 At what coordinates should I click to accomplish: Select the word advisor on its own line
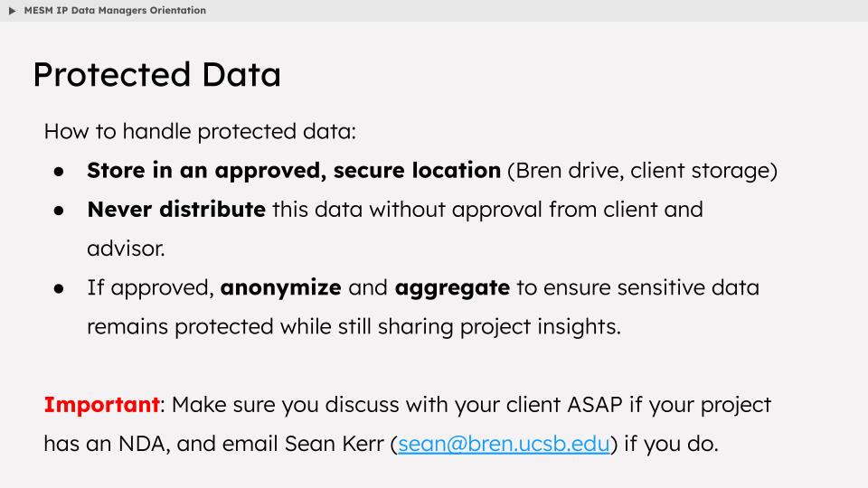click(126, 249)
